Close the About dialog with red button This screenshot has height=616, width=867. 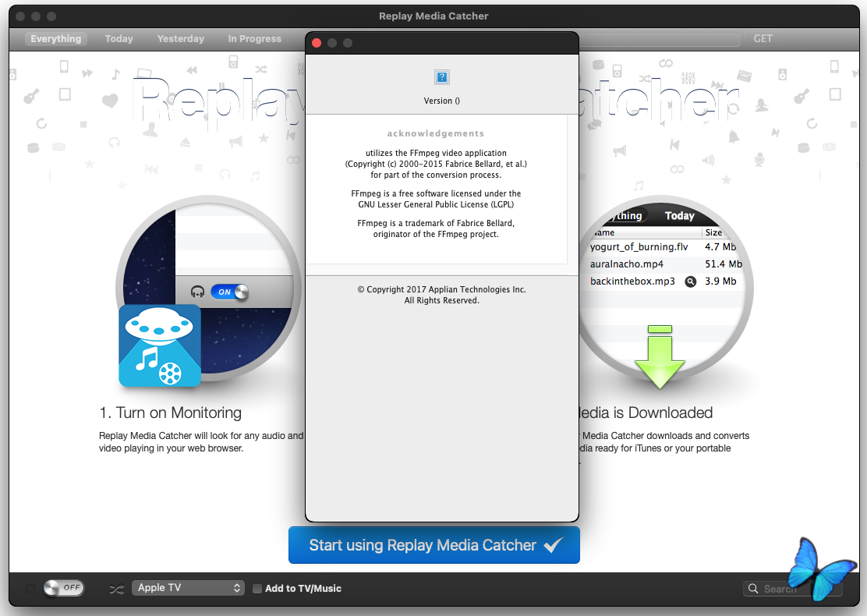click(x=317, y=43)
